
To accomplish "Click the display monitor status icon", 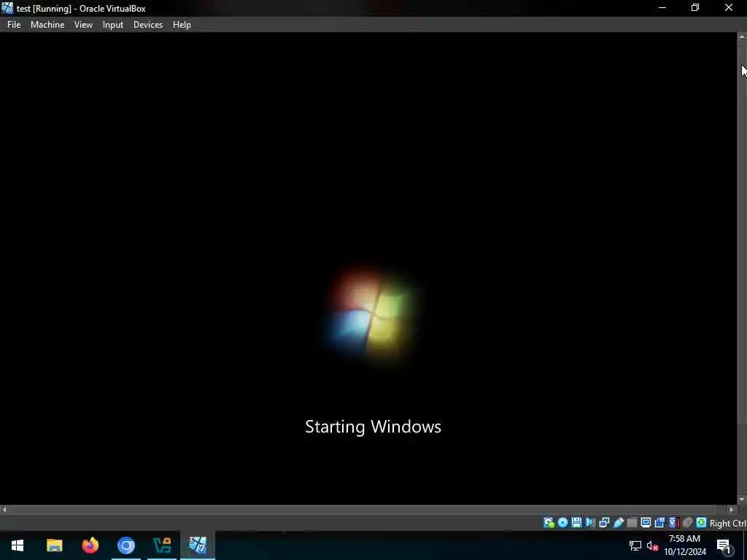I will point(646,523).
